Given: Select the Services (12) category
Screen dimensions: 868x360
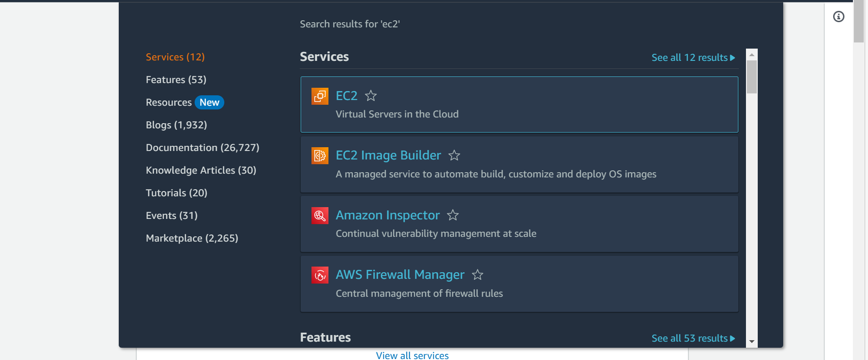Looking at the screenshot, I should click(x=175, y=57).
